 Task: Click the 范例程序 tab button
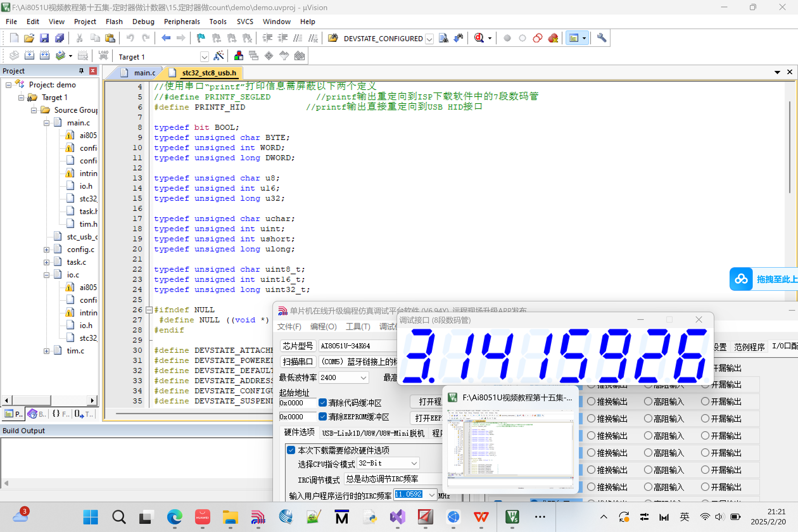click(x=749, y=347)
